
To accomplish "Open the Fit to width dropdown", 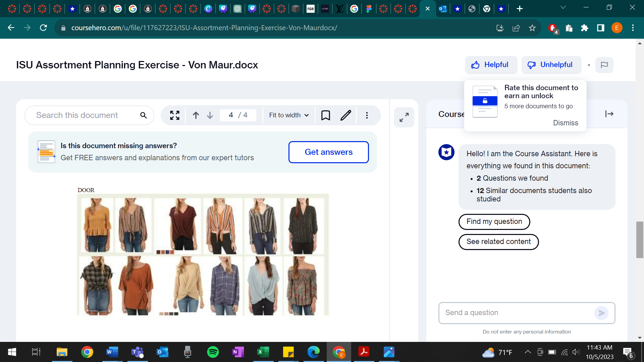I will pyautogui.click(x=288, y=115).
